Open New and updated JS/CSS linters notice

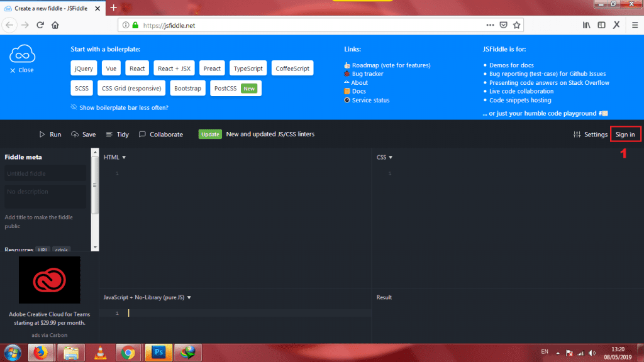pos(270,134)
